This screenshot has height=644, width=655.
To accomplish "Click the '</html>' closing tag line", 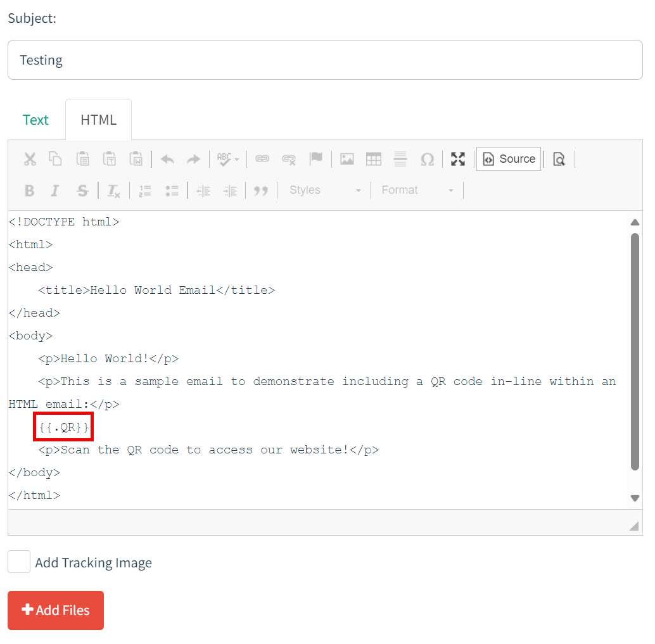I will pos(34,495).
